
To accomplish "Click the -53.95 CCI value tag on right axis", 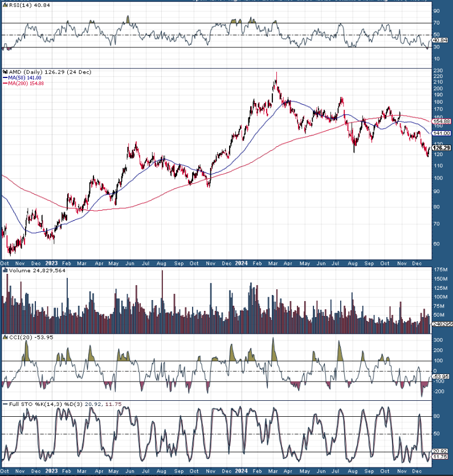I will click(x=441, y=376).
